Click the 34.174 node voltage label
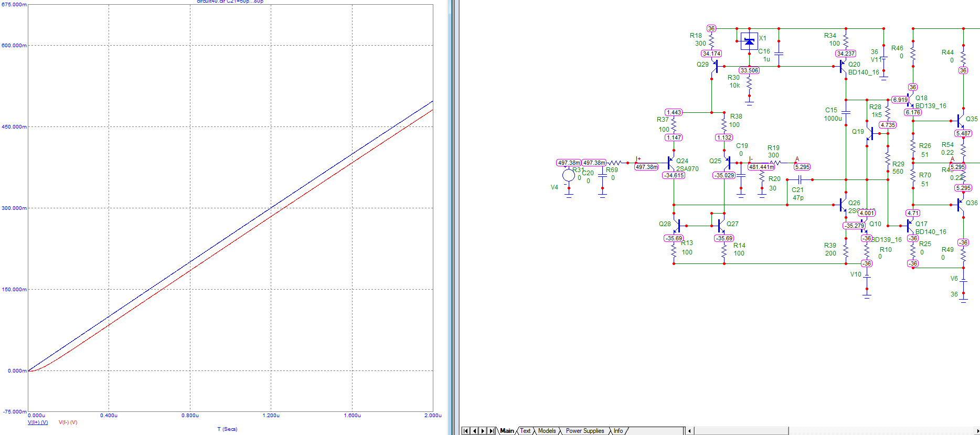 pyautogui.click(x=711, y=54)
